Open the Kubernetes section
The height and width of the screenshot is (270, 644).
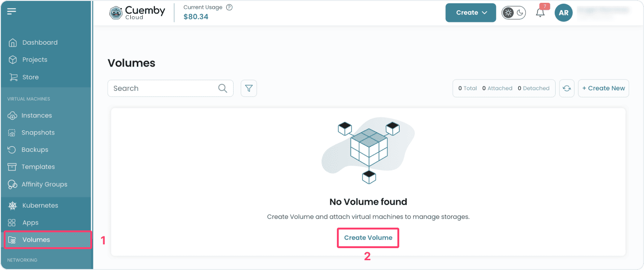pyautogui.click(x=40, y=205)
